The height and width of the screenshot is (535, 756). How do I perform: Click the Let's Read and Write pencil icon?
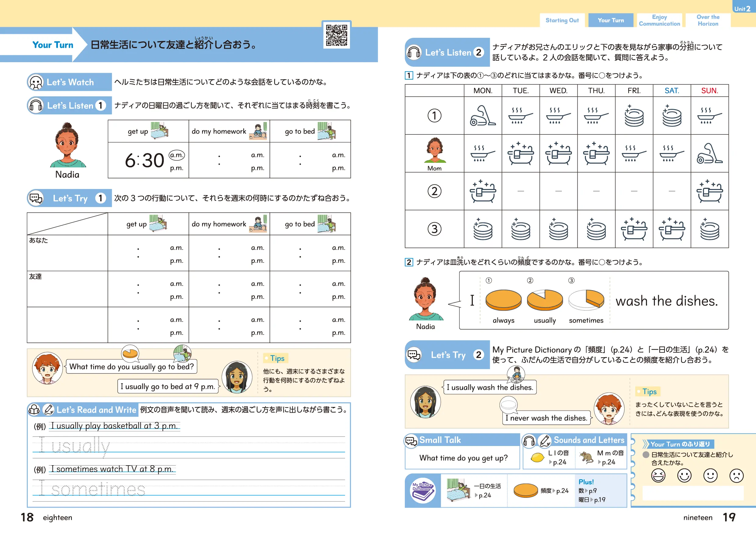(x=49, y=409)
